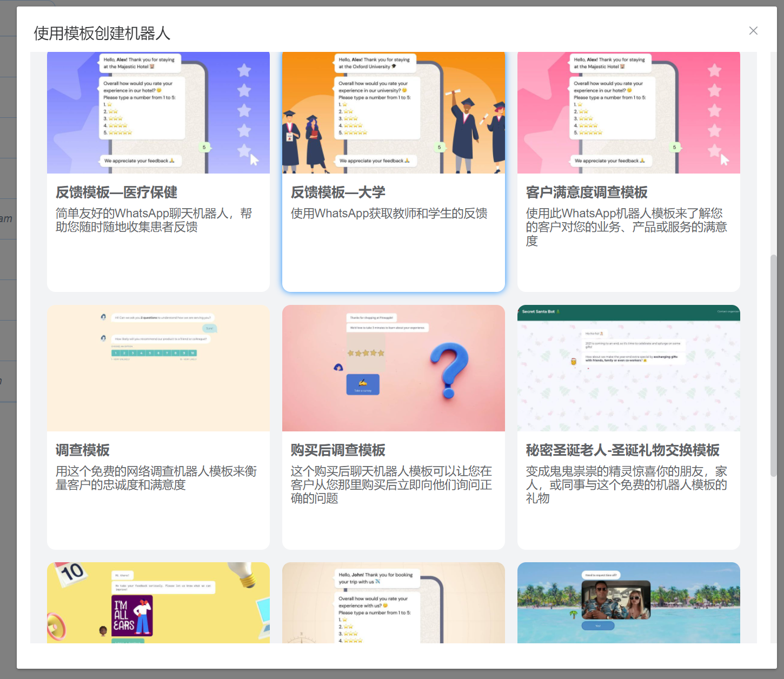The width and height of the screenshot is (784, 679).
Task: Click description 简单友好的WhatsApp聊天机器人
Action: pyautogui.click(x=154, y=220)
